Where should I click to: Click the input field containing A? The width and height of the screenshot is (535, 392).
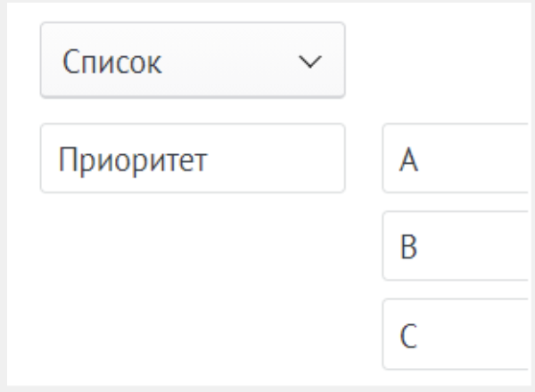455,159
